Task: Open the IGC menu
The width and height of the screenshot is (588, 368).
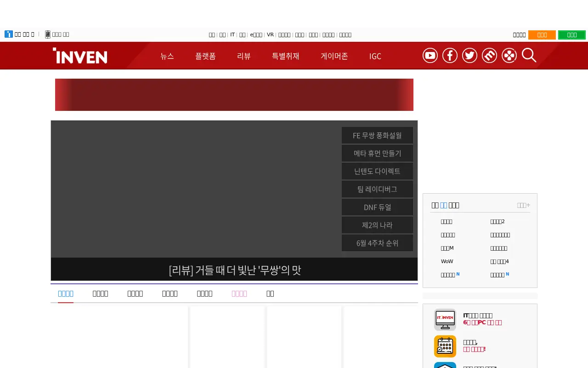Action: pyautogui.click(x=375, y=56)
